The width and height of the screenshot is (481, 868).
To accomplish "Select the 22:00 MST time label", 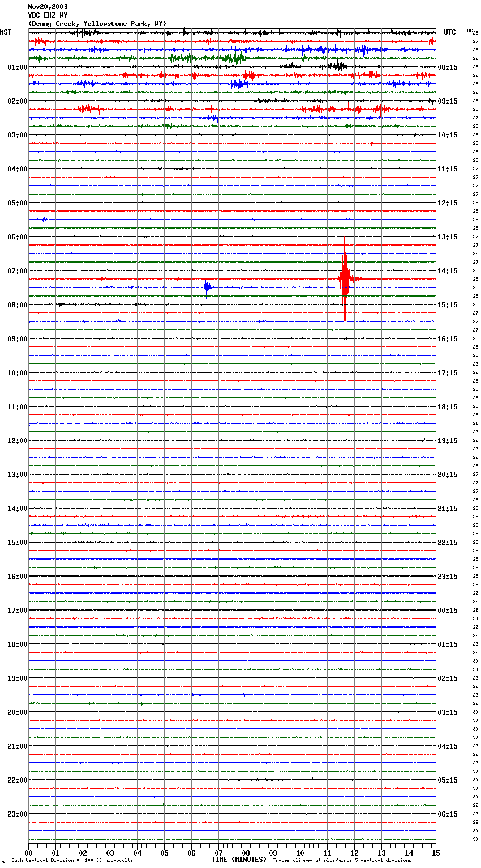I will point(18,780).
